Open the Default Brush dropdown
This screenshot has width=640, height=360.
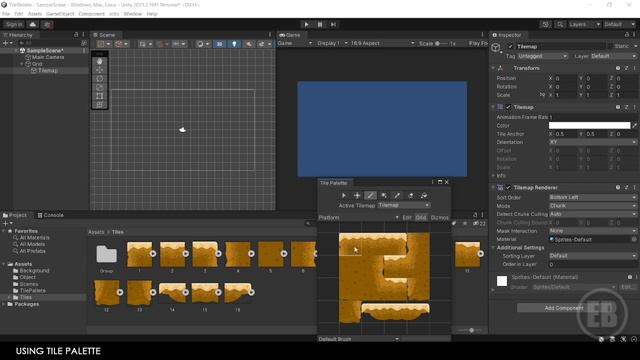[x=358, y=339]
